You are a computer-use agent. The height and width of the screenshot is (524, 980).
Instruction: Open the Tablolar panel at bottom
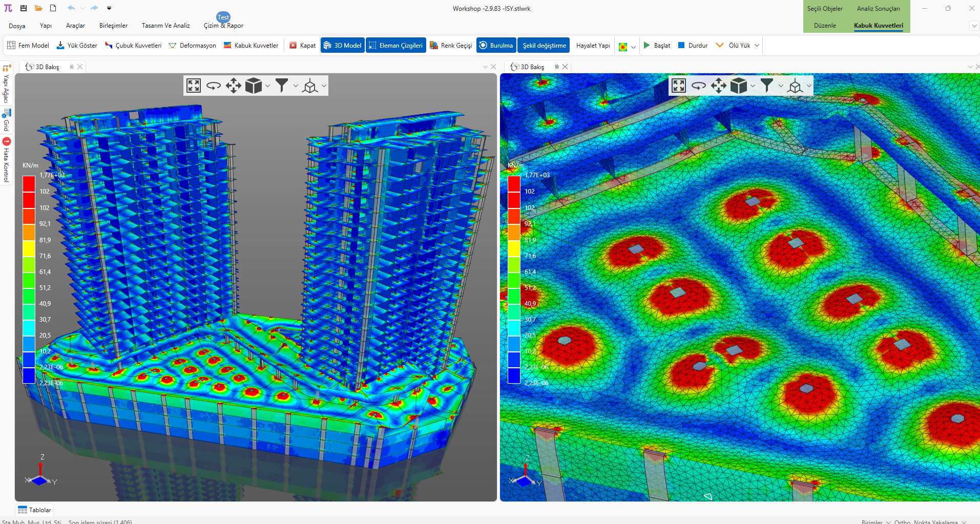(35, 510)
